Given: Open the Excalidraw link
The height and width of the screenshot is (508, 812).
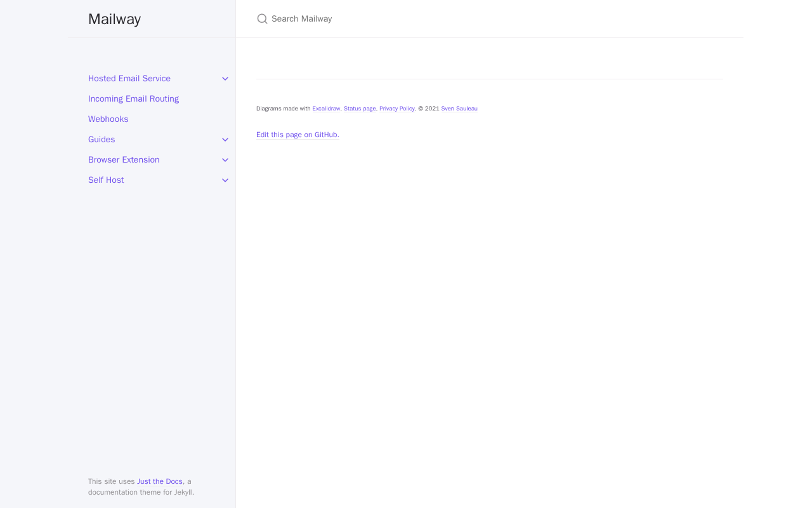Looking at the screenshot, I should point(326,109).
